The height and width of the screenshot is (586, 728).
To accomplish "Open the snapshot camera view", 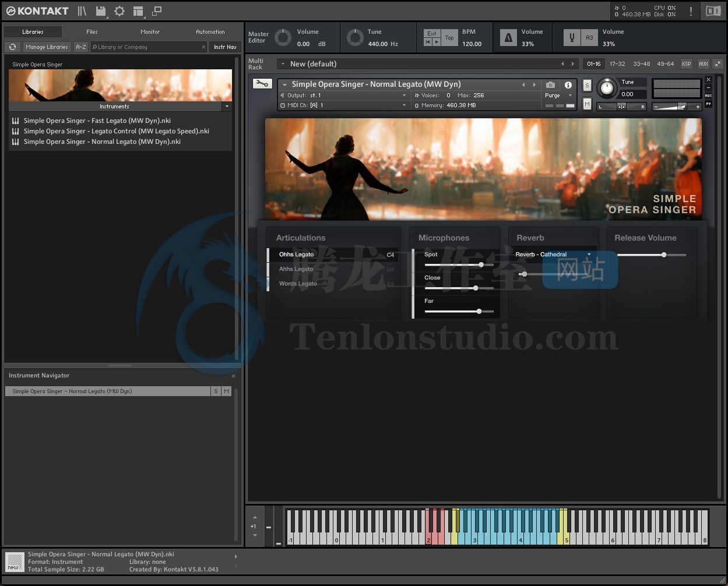I will click(x=550, y=85).
